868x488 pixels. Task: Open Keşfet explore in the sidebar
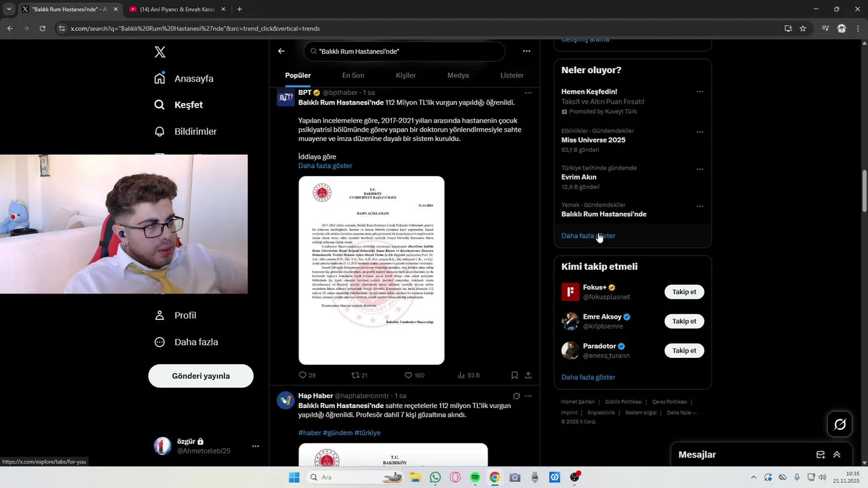[178, 105]
